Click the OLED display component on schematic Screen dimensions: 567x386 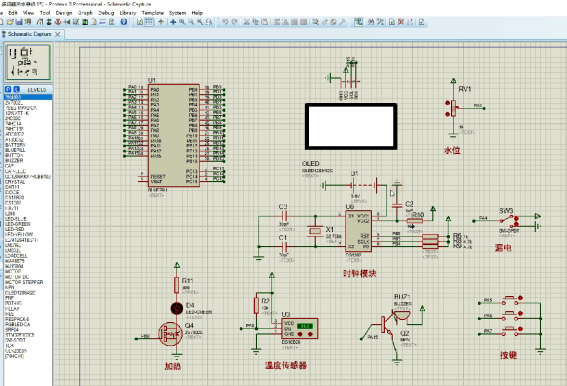pyautogui.click(x=351, y=126)
